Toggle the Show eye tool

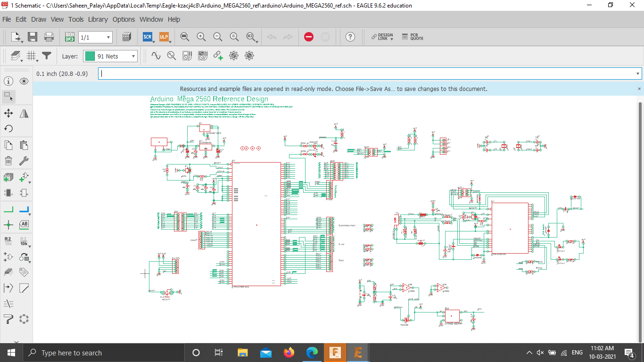24,81
